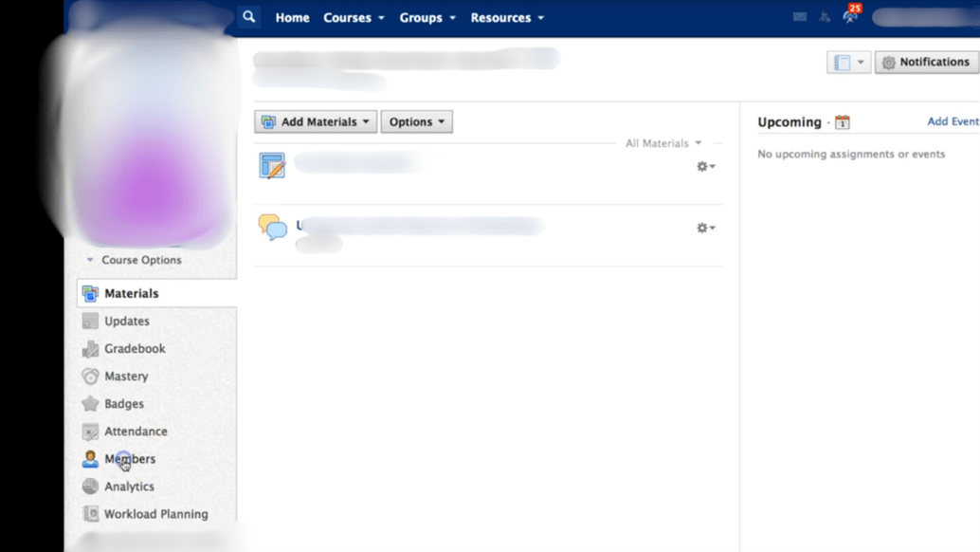The width and height of the screenshot is (980, 552).
Task: Open the layout view dropdown
Action: [x=849, y=62]
